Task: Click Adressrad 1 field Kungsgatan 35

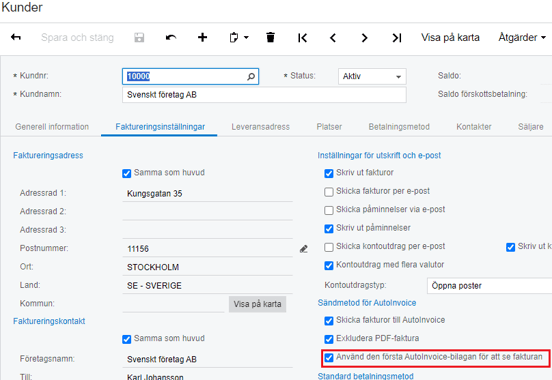Action: [207, 194]
